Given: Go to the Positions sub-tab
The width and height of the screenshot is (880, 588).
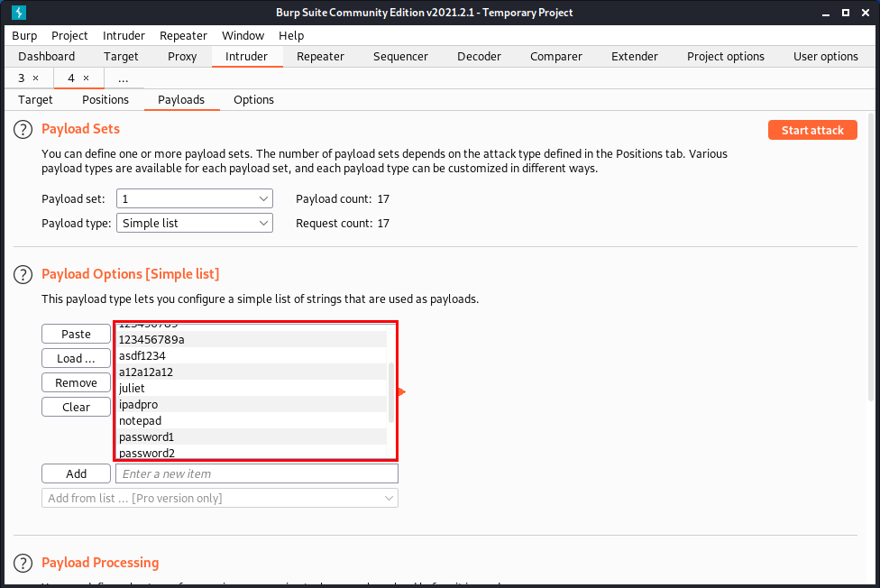Looking at the screenshot, I should 105,99.
